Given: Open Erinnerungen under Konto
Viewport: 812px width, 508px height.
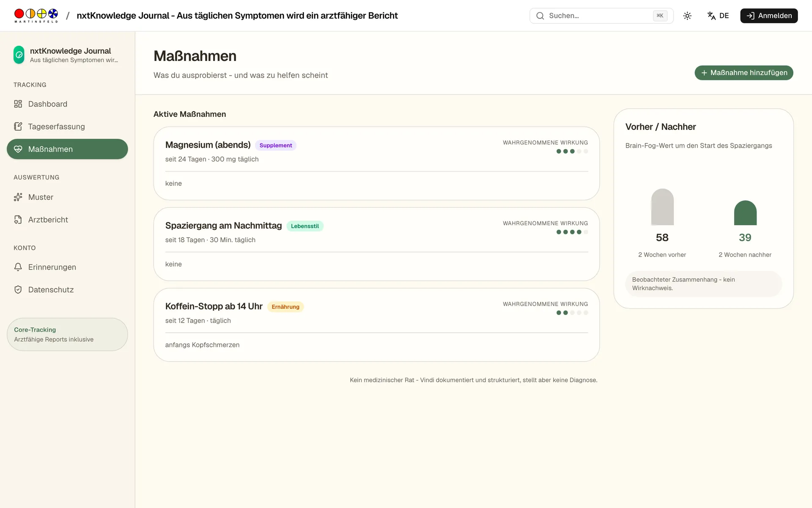Looking at the screenshot, I should tap(67, 267).
